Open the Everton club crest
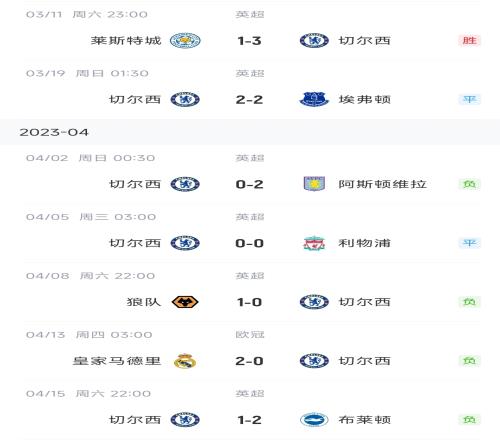Screen dimensions: 500x440 [314, 99]
